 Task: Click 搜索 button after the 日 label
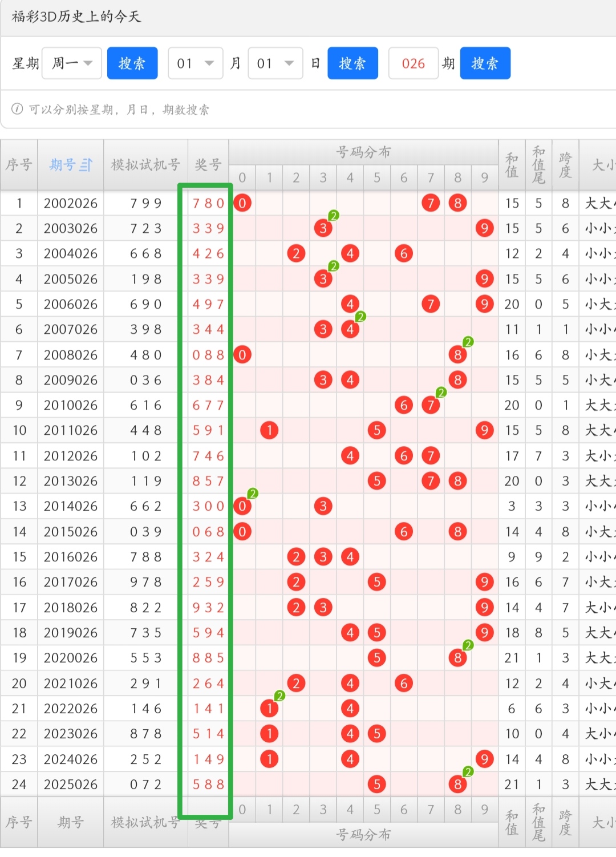[x=352, y=63]
